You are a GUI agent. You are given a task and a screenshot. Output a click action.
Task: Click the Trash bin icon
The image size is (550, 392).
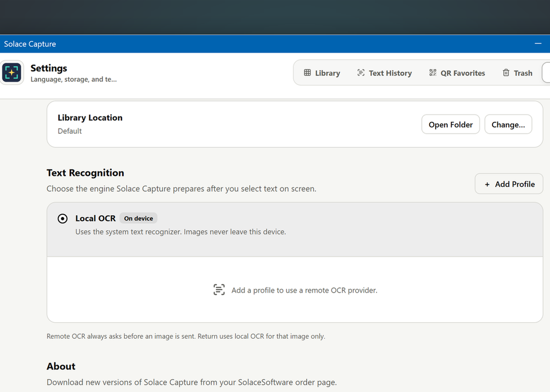pos(506,72)
